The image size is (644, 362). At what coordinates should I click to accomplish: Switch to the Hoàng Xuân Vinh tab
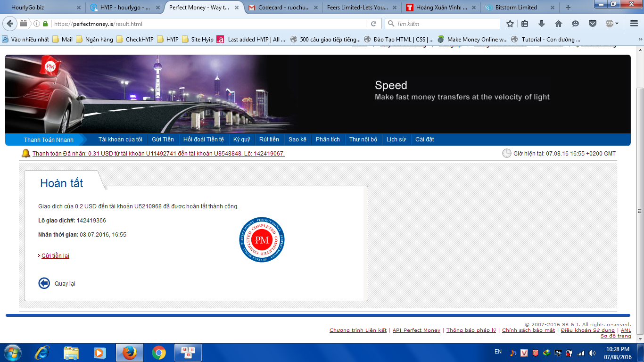[441, 8]
